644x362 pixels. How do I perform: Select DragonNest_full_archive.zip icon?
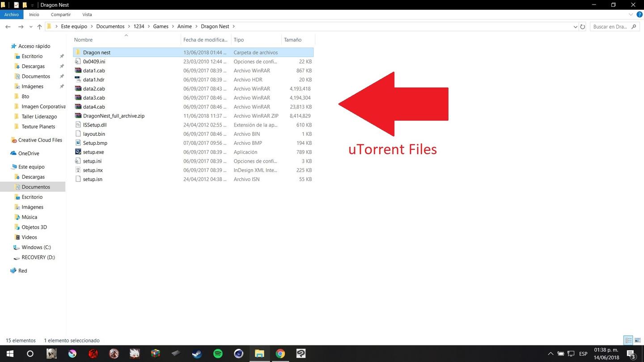[78, 116]
